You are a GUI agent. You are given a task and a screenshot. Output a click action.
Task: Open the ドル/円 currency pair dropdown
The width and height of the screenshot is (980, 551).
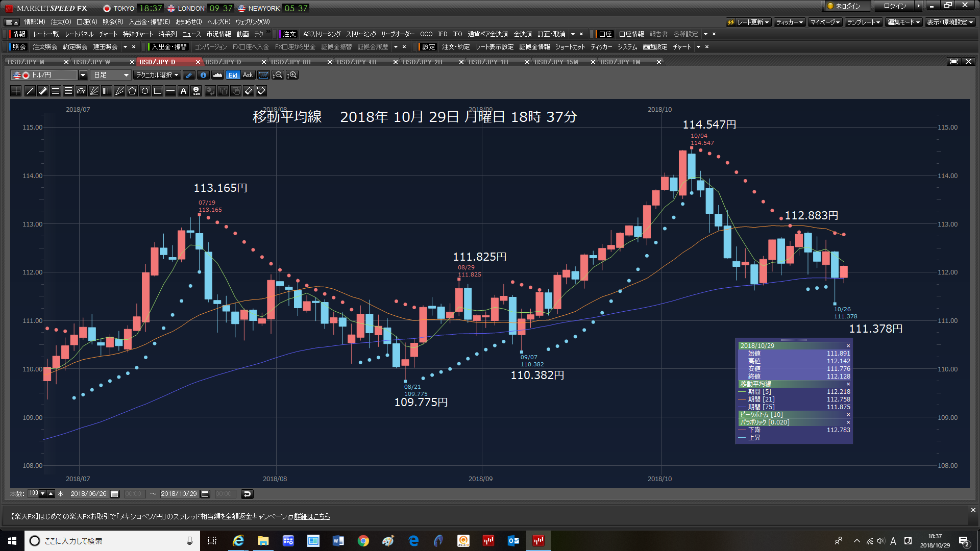click(x=83, y=75)
